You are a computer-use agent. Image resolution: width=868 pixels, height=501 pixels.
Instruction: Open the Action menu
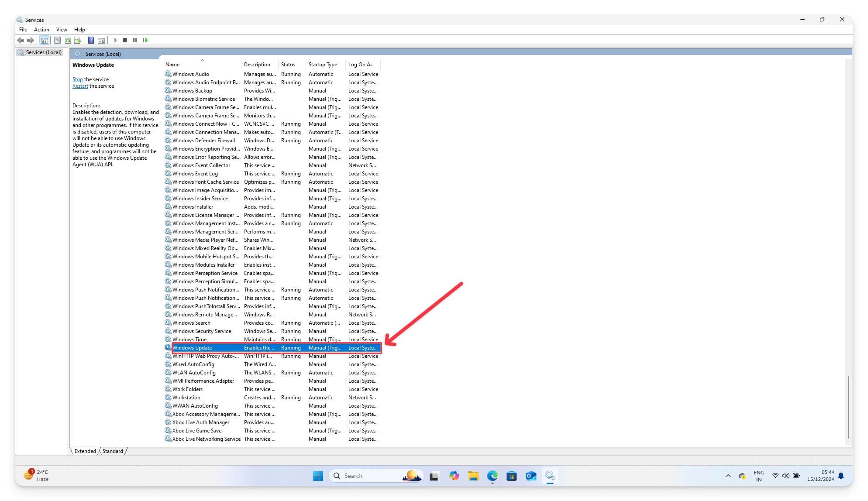coord(41,29)
